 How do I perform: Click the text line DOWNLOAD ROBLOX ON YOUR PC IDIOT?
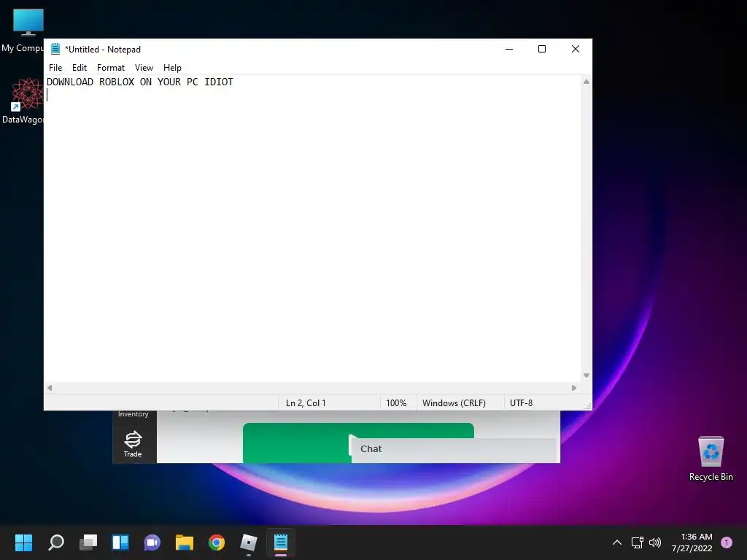139,82
